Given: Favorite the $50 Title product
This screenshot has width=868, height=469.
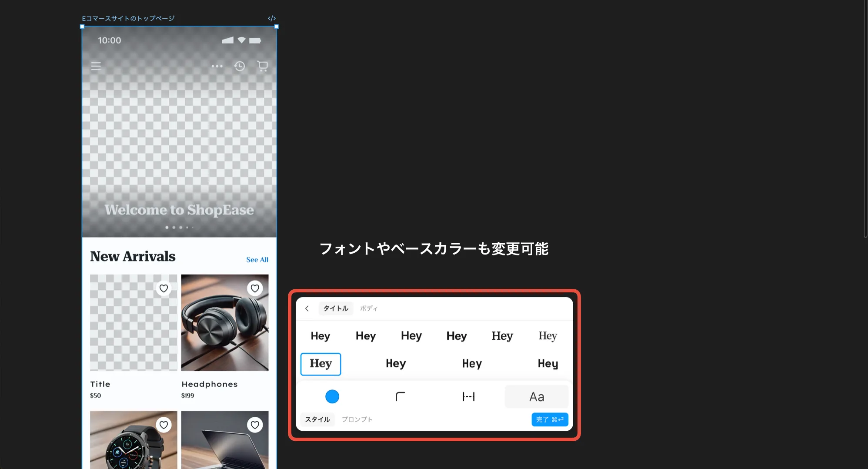Looking at the screenshot, I should coord(164,288).
